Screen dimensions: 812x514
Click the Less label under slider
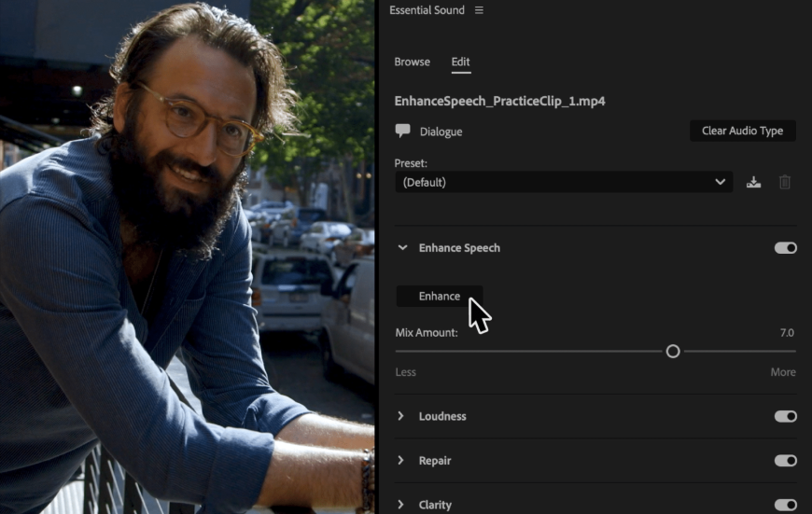(405, 372)
